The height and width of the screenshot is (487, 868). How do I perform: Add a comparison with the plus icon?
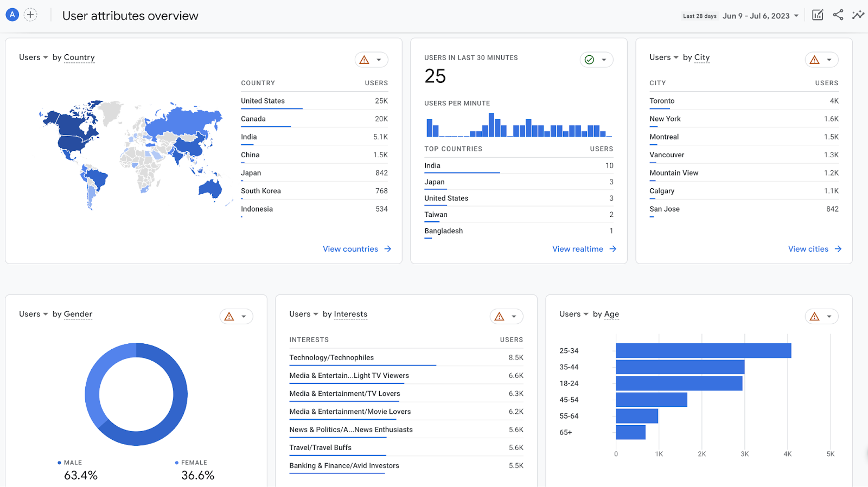click(31, 15)
